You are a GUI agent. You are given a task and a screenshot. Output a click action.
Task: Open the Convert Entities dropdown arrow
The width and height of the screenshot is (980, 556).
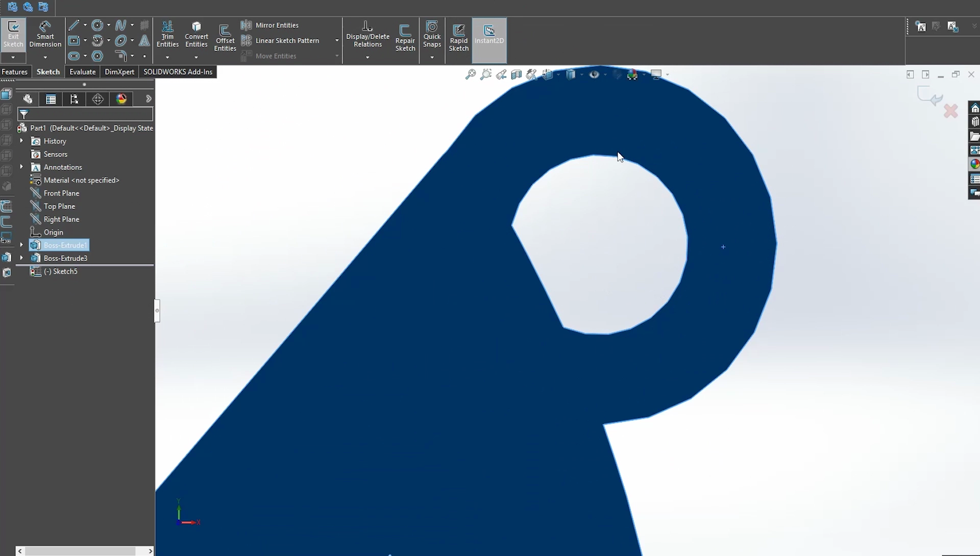point(197,57)
